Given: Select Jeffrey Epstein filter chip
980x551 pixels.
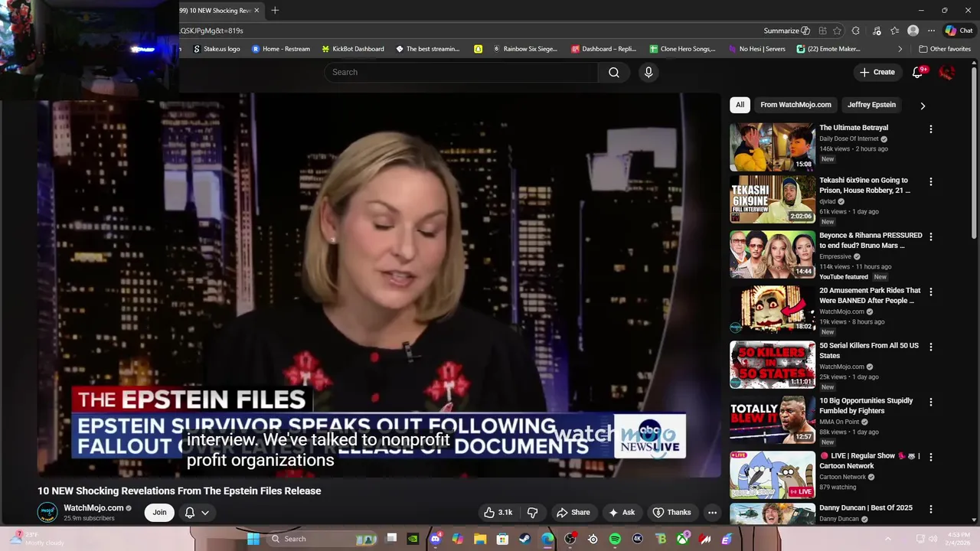Looking at the screenshot, I should tap(871, 105).
